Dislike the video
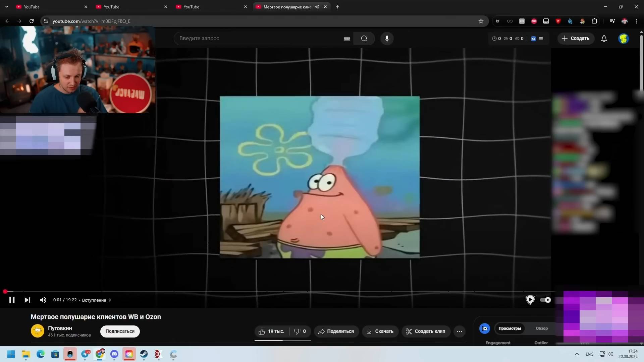Viewport: 644px width, 362px height. 300,331
